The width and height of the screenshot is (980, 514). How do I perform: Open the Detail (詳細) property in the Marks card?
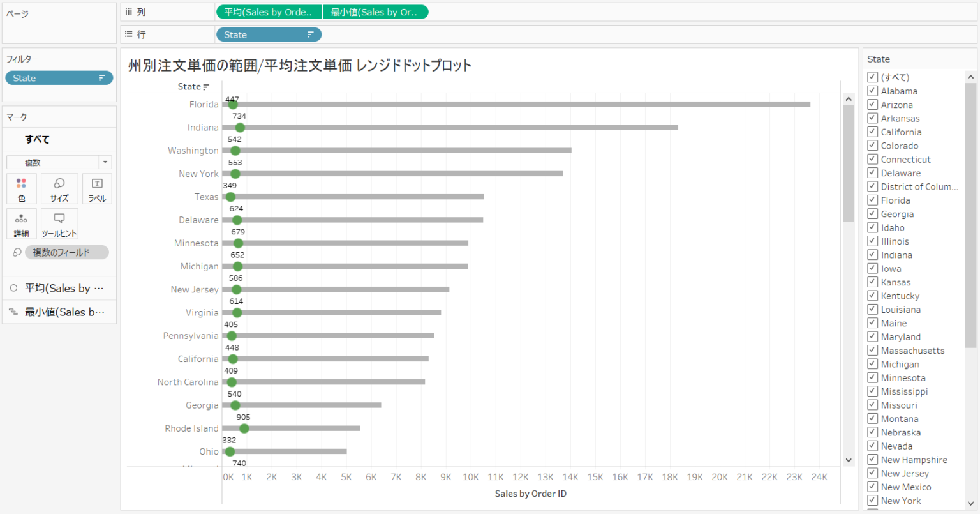coord(22,224)
